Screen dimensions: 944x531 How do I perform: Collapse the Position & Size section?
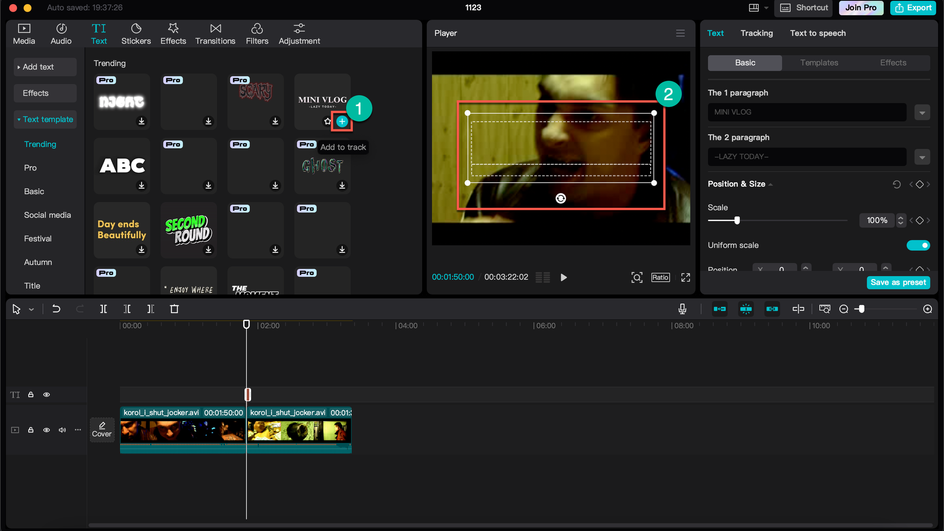click(771, 184)
